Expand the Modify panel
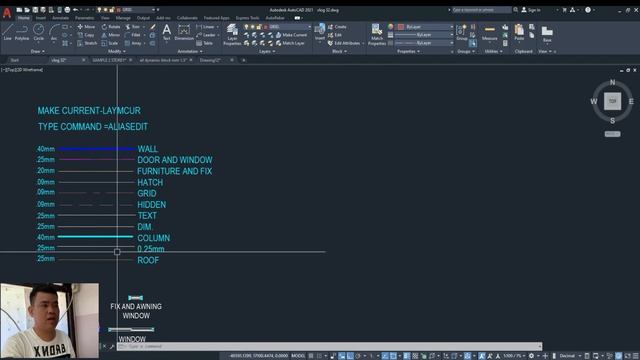This screenshot has height=360, width=640. [117, 51]
